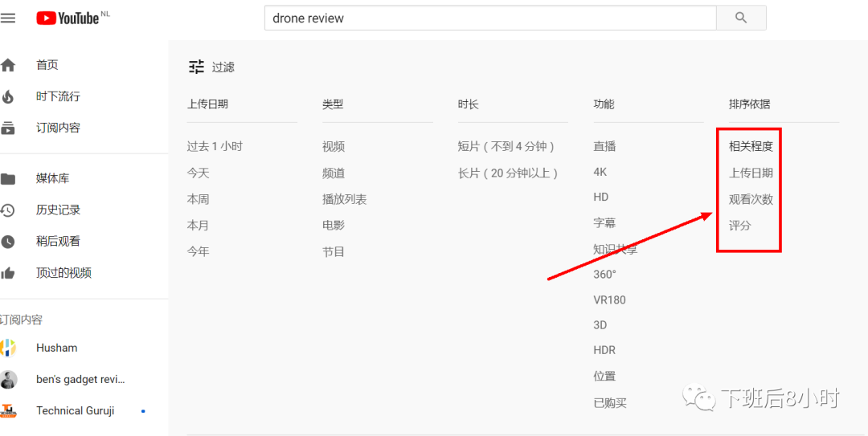The height and width of the screenshot is (436, 868).
Task: Open 订阅内容 sidebar entry near the top
Action: (58, 128)
